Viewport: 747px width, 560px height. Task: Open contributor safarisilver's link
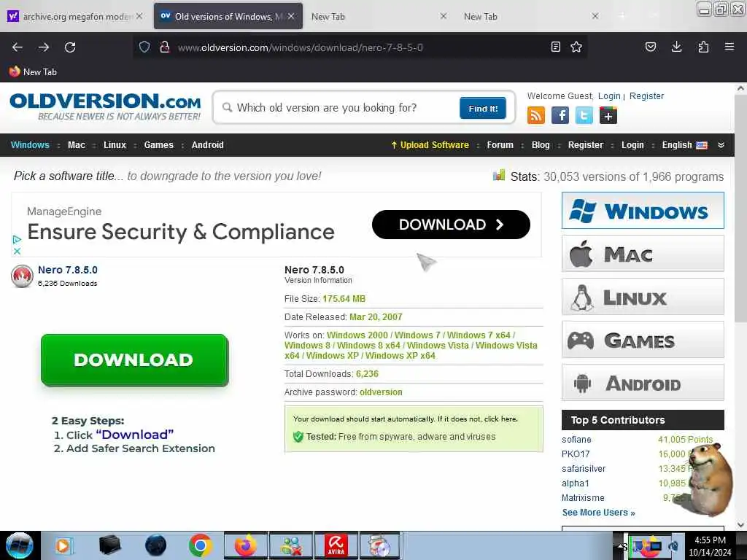584,469
